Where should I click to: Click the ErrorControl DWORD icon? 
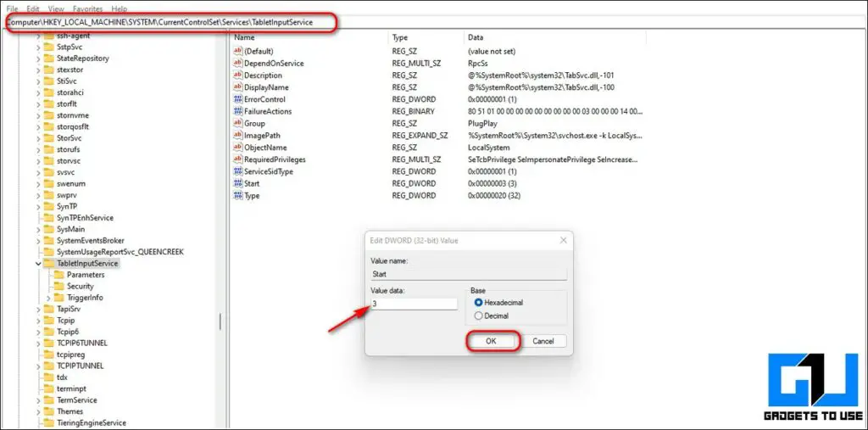point(238,99)
